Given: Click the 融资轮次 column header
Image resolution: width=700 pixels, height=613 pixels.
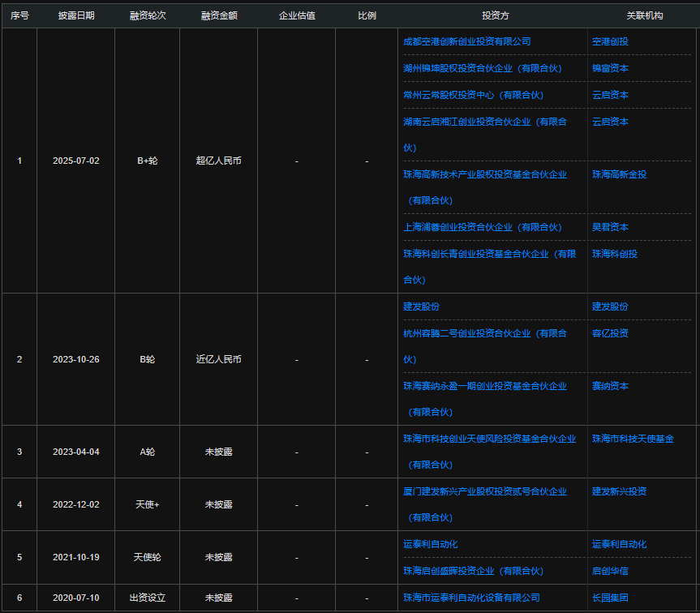Looking at the screenshot, I should click(x=148, y=15).
